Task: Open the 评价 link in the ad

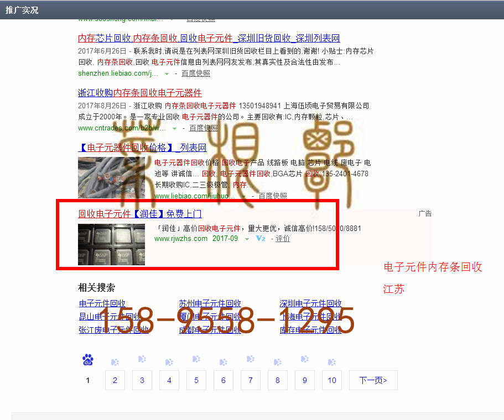Action: click(283, 239)
